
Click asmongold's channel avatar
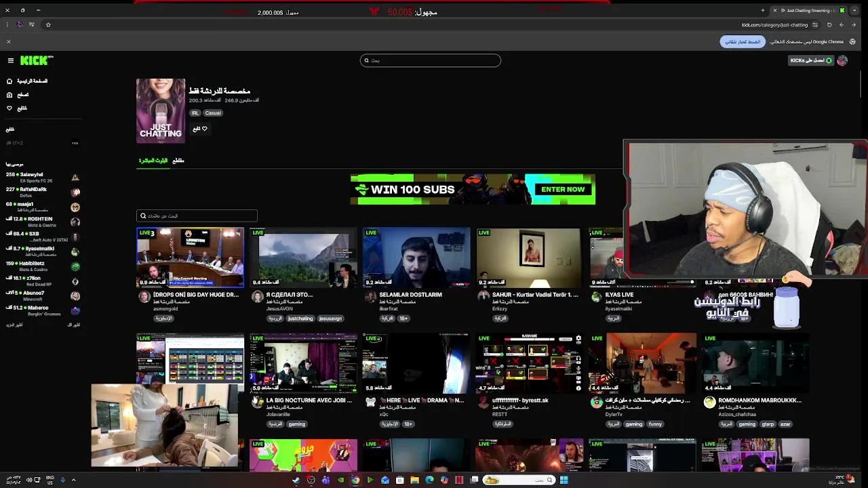[144, 297]
